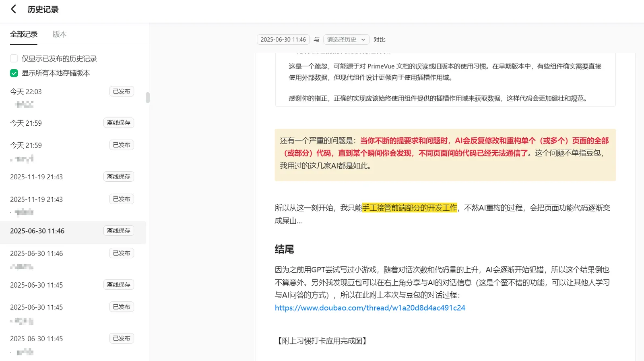The height and width of the screenshot is (361, 644).
Task: Uncheck 显示所有本地存储版本 checkbox
Action: 14,73
